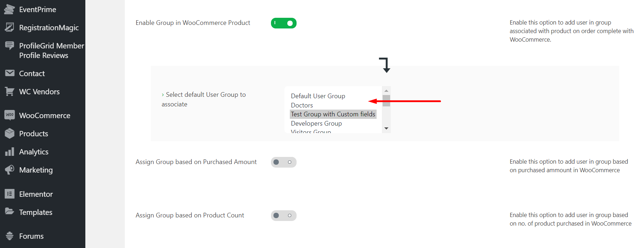This screenshot has height=248, width=644.
Task: Click the WC Vendors cart icon
Action: (10, 91)
